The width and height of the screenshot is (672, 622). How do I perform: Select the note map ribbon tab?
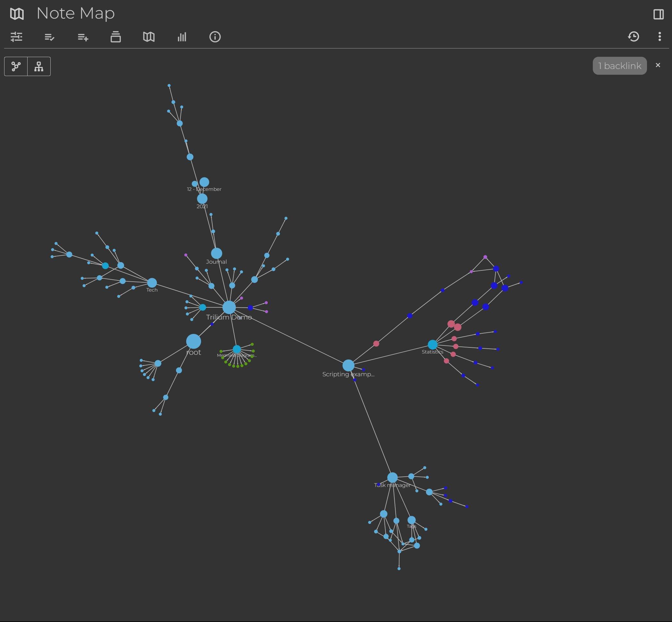(x=149, y=37)
